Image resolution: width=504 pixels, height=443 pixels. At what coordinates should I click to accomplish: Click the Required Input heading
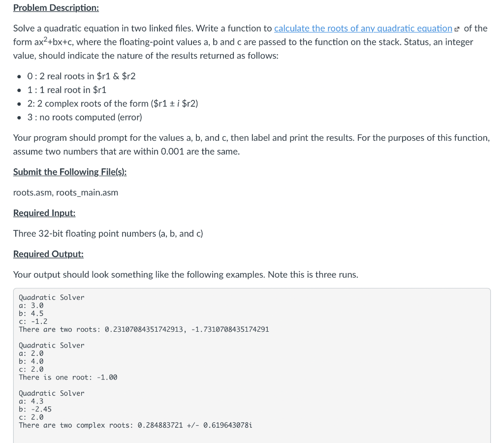44,213
